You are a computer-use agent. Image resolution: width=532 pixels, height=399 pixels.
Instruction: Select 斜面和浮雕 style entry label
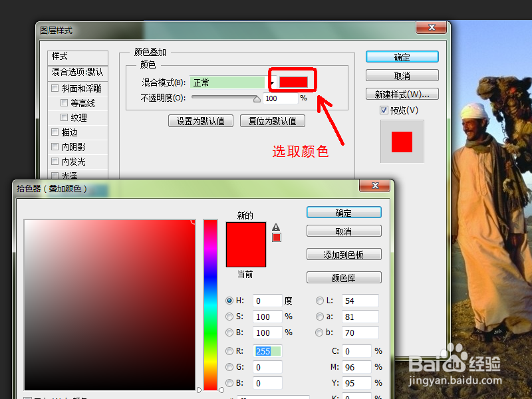pos(81,88)
